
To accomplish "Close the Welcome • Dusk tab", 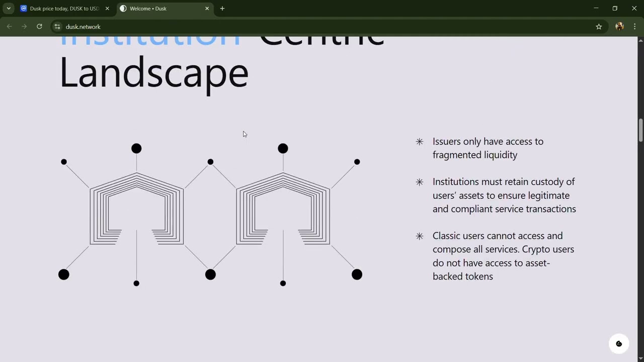I will (x=207, y=9).
